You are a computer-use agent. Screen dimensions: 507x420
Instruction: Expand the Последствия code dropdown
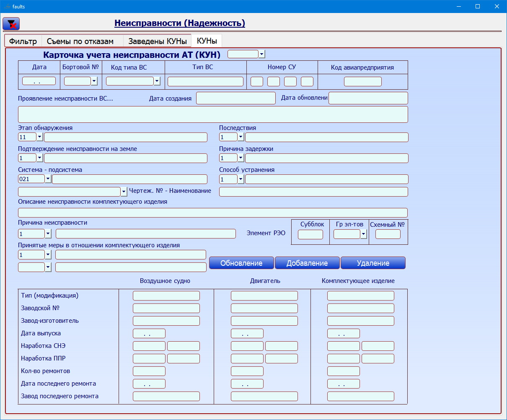tap(241, 137)
